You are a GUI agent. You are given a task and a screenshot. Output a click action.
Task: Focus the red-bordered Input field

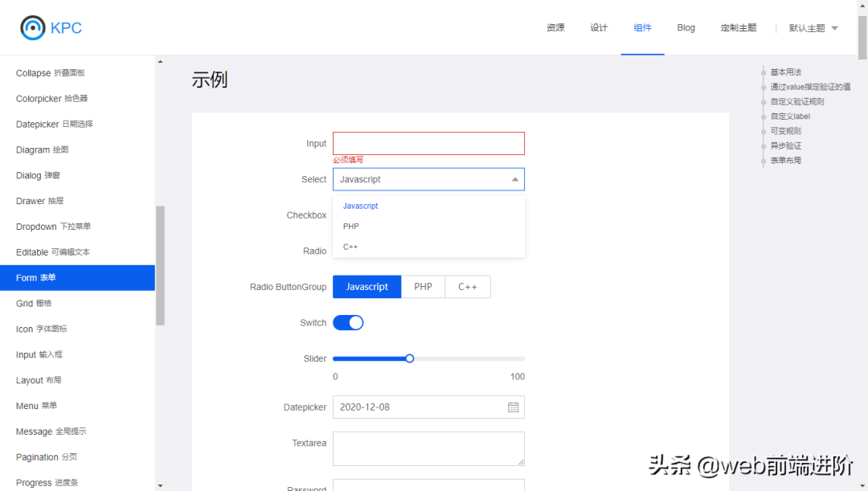point(428,144)
